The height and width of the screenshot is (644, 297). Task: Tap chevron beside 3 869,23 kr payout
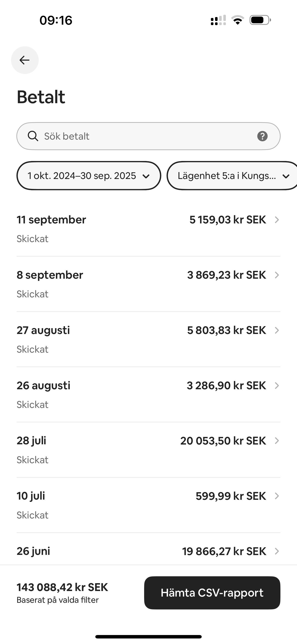(x=277, y=275)
